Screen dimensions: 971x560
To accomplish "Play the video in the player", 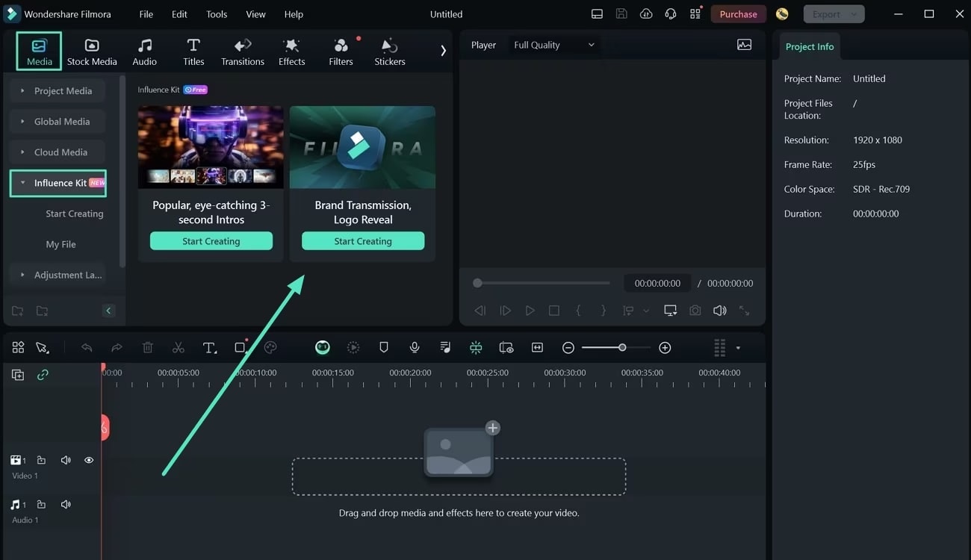I will click(x=530, y=311).
